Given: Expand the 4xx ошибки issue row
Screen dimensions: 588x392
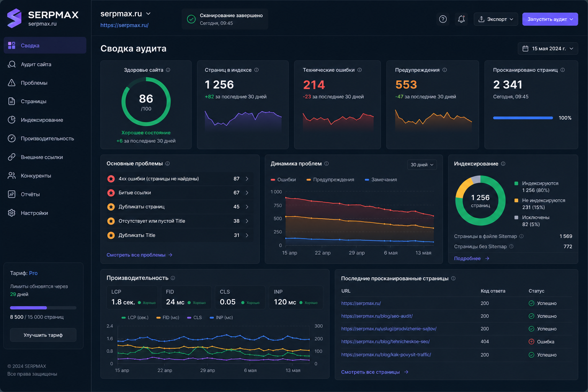Looking at the screenshot, I should coord(180,179).
